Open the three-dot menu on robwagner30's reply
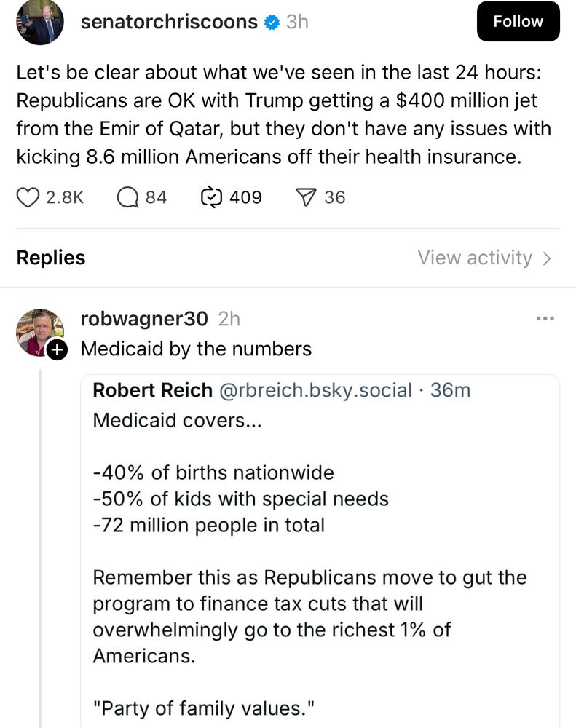This screenshot has height=728, width=576. pos(545,319)
